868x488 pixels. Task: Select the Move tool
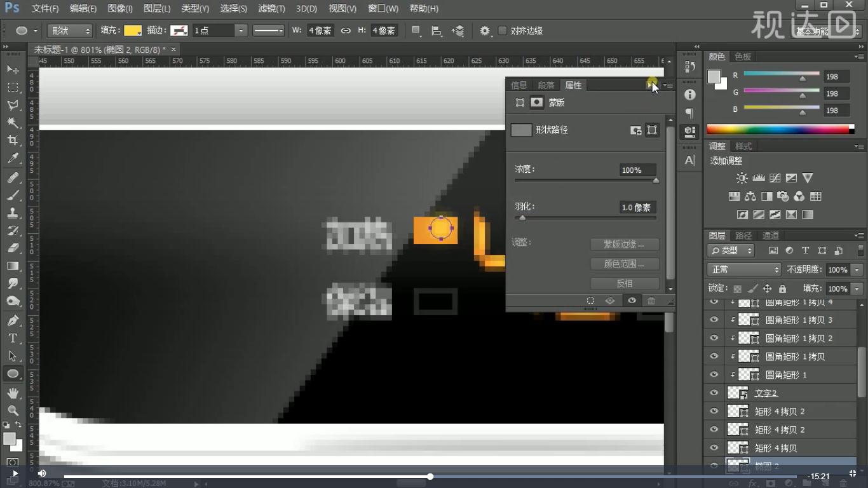coord(13,69)
